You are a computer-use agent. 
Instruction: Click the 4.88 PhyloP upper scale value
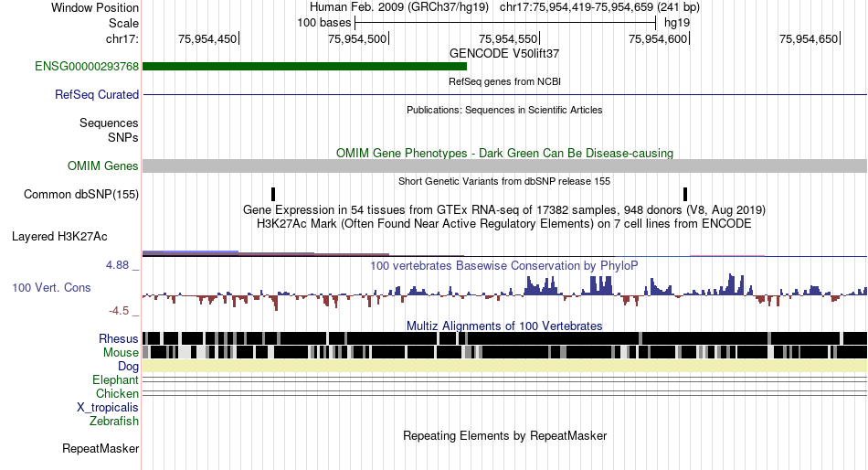[117, 265]
